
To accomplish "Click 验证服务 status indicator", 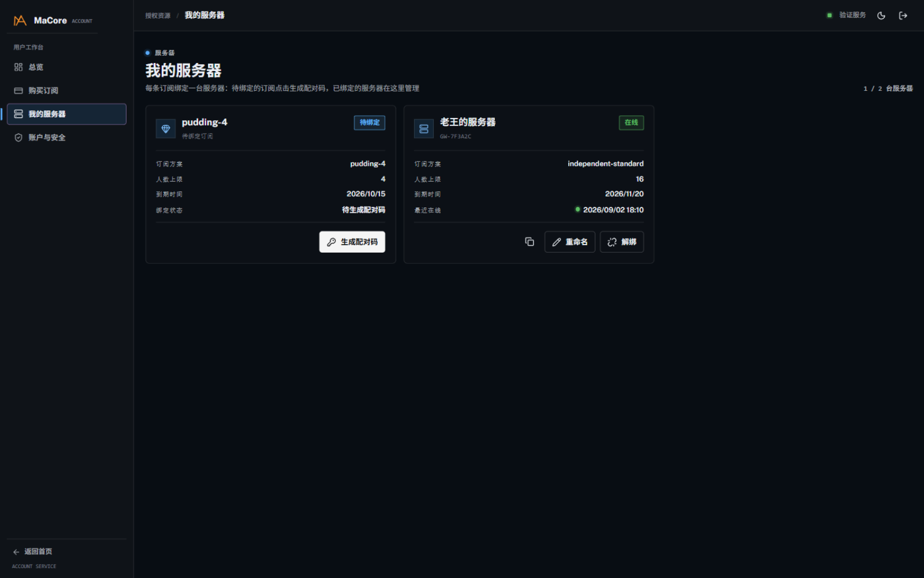I will pyautogui.click(x=846, y=15).
